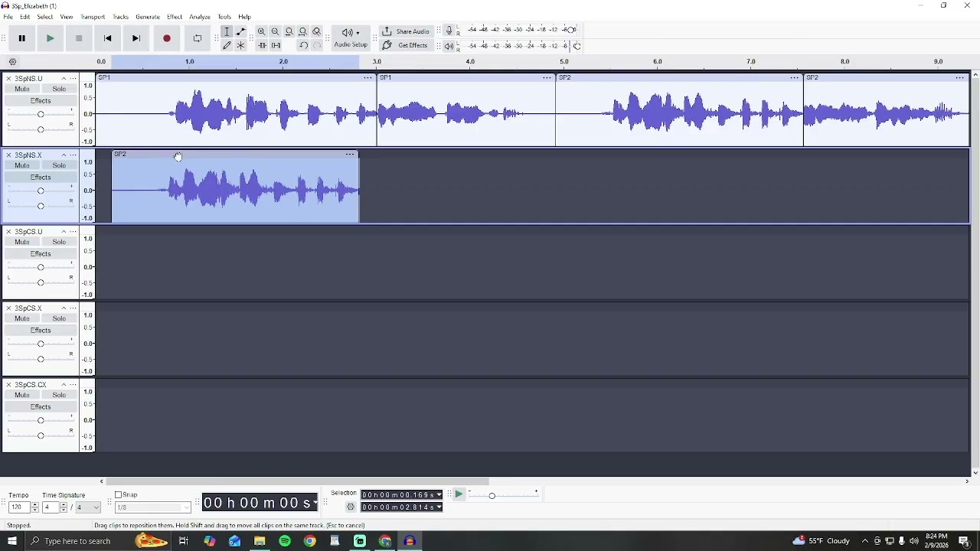Click the Get Effects button
Viewport: 980px width, 551px height.
click(x=407, y=46)
